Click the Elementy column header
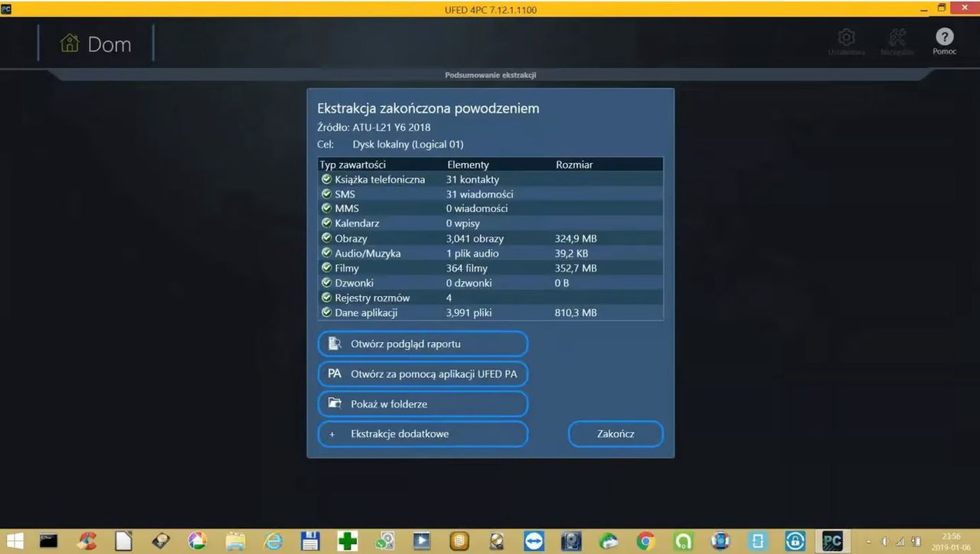980x554 pixels. point(468,165)
